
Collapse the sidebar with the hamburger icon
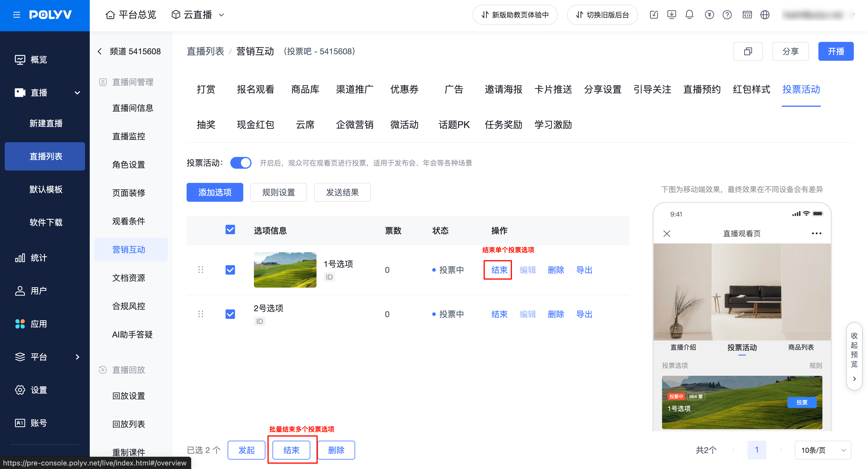(17, 15)
